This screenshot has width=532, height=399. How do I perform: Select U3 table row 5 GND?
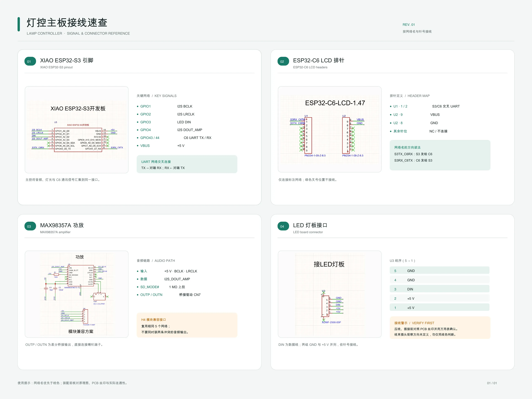[439, 270]
